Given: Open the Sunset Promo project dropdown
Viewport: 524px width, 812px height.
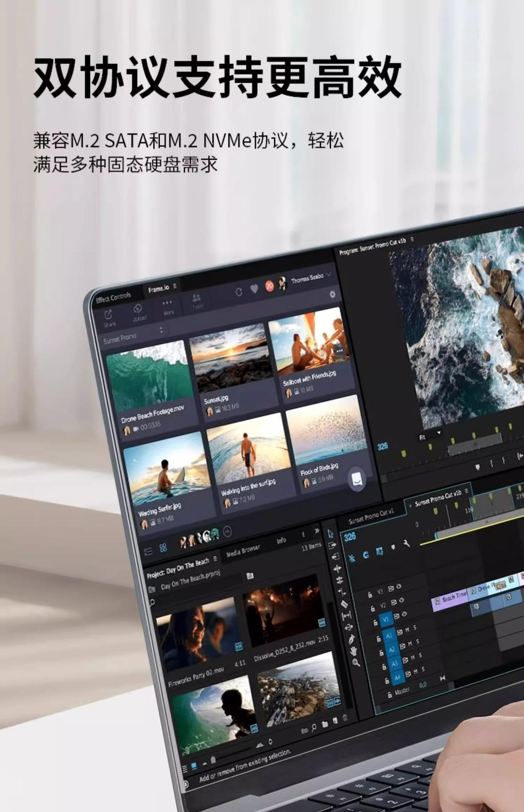Looking at the screenshot, I should [161, 330].
